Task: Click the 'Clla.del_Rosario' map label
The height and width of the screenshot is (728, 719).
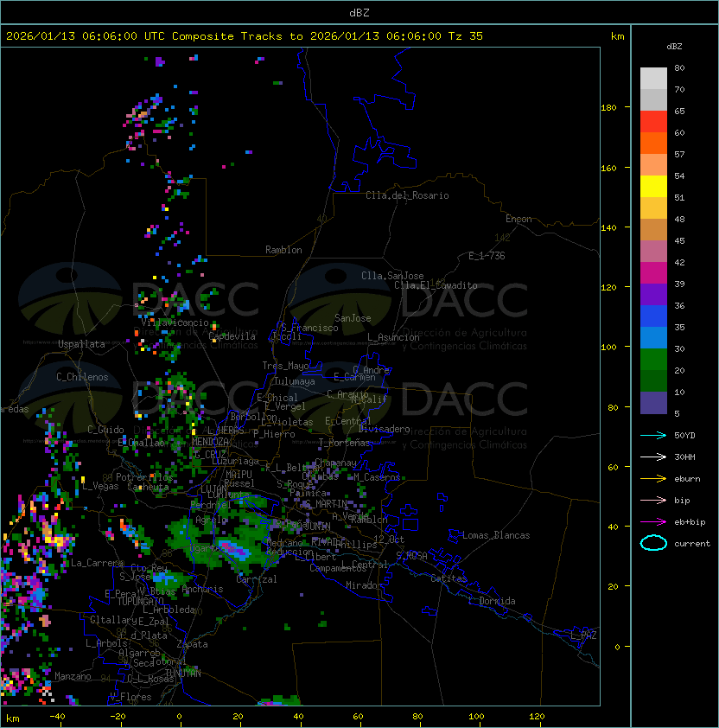Action: click(x=407, y=195)
